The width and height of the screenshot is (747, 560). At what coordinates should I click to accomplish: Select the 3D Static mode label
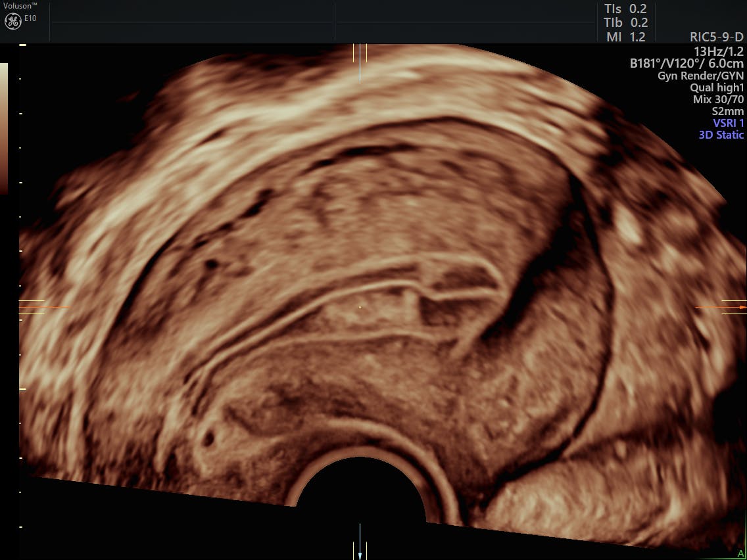(719, 135)
